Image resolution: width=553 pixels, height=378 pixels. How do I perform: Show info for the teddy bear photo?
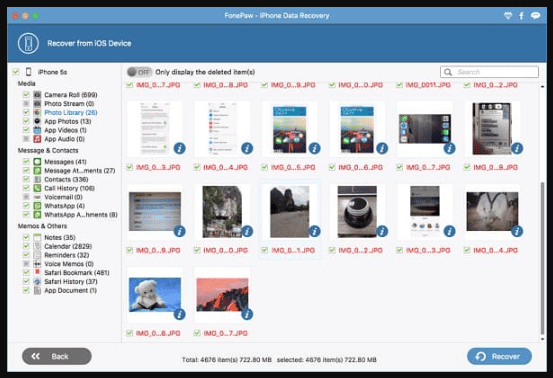click(x=180, y=314)
